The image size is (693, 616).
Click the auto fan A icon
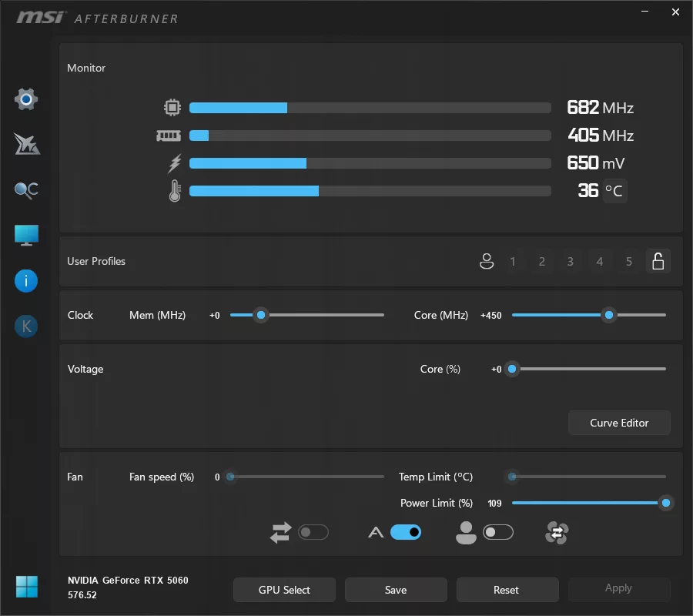pyautogui.click(x=376, y=533)
